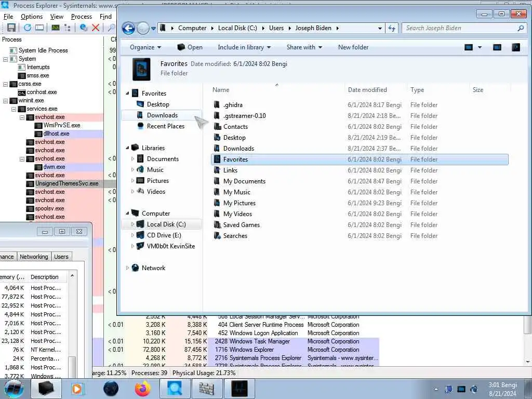Image resolution: width=532 pixels, height=399 pixels.
Task: Open the View menu in Process Explorer
Action: (x=57, y=17)
